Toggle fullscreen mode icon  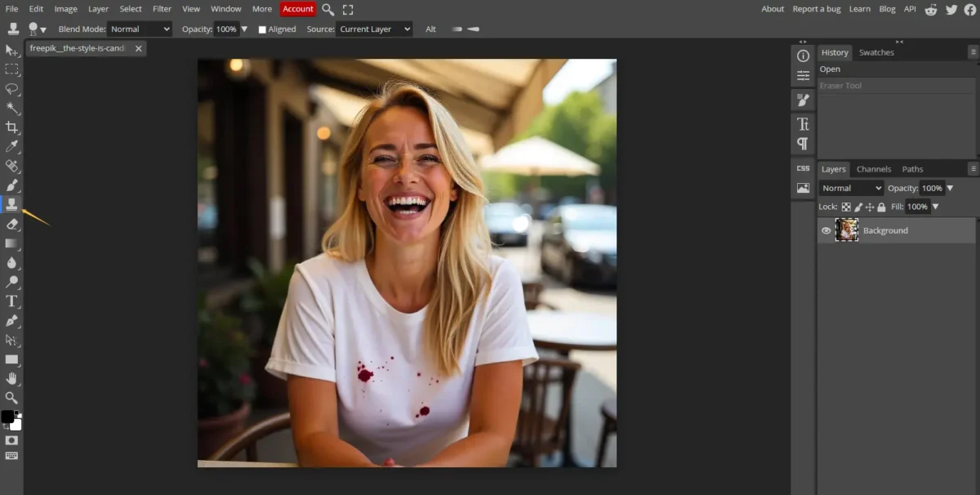click(x=348, y=9)
